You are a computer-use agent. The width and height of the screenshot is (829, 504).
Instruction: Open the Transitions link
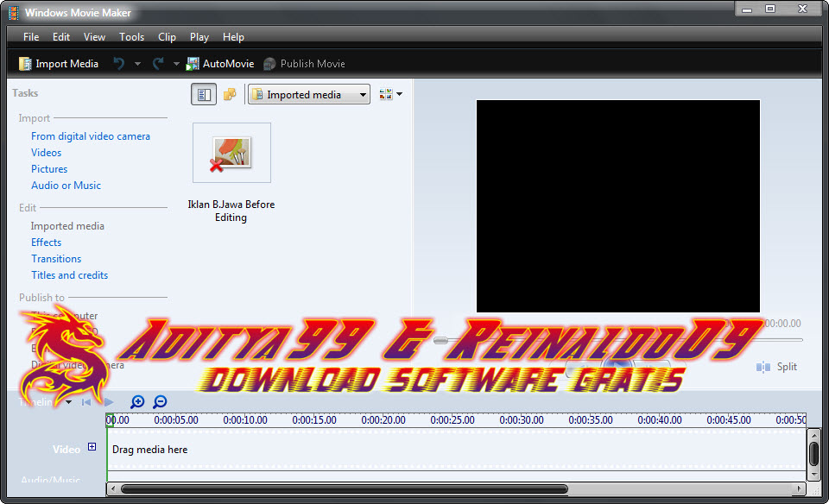click(56, 259)
